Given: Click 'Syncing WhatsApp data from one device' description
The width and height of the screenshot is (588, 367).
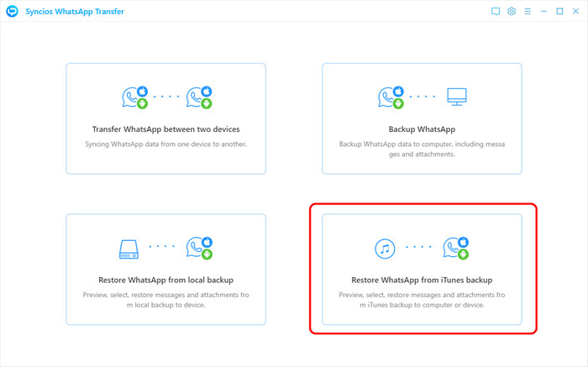Looking at the screenshot, I should pos(165,144).
